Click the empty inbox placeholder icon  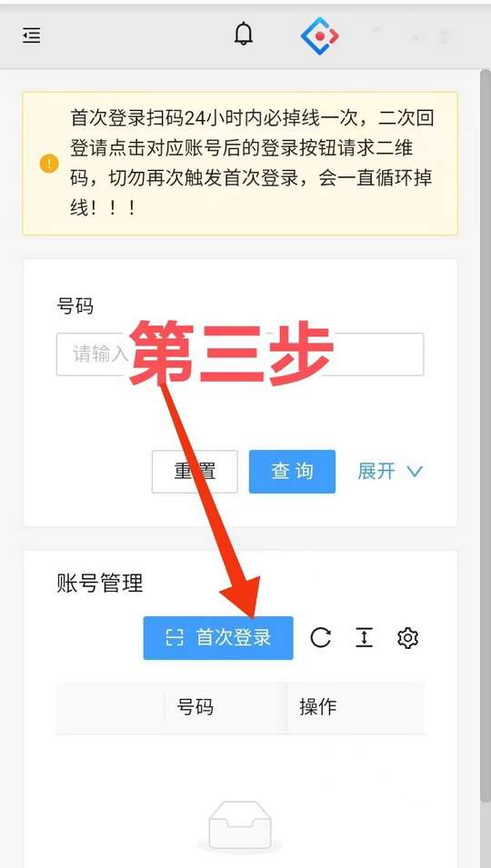[x=240, y=828]
